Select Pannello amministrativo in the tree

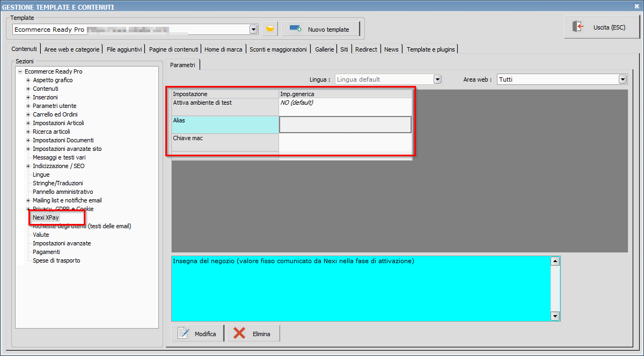[x=63, y=192]
